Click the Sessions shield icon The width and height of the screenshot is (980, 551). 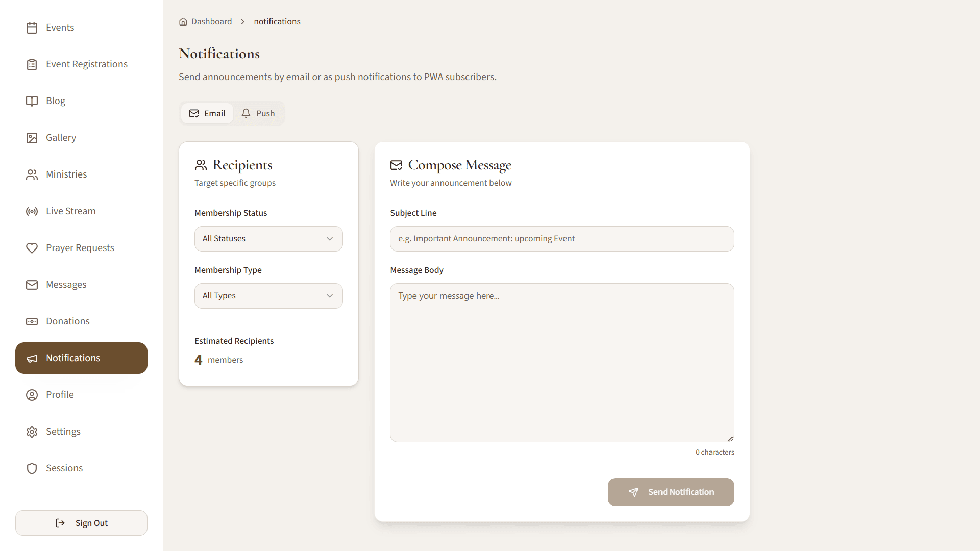[32, 468]
